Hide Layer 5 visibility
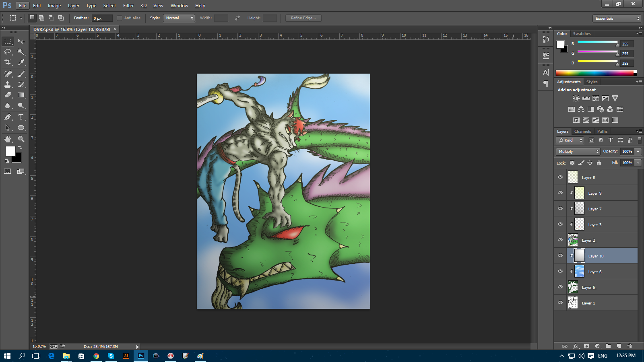The image size is (644, 362). (560, 287)
